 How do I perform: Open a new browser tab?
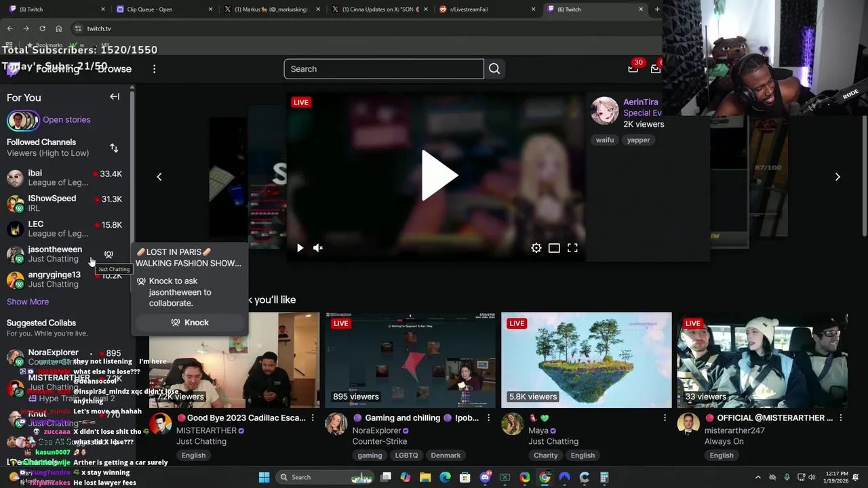(x=657, y=9)
